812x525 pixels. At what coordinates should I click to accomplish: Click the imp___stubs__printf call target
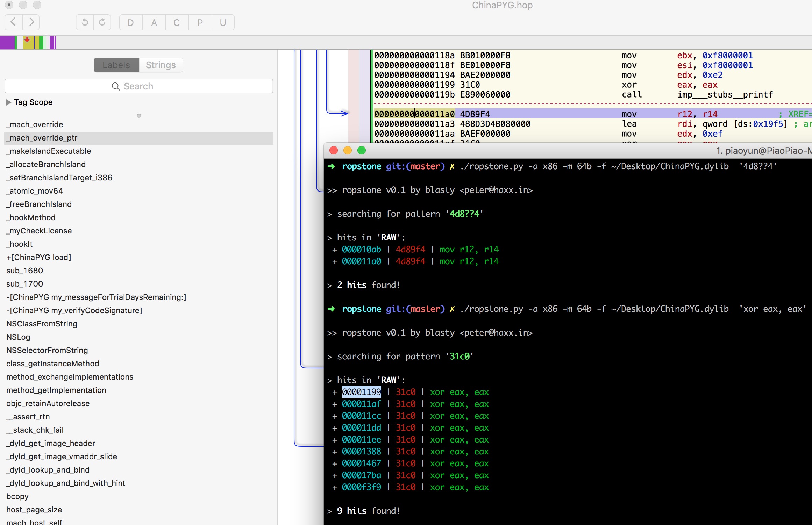(x=725, y=95)
